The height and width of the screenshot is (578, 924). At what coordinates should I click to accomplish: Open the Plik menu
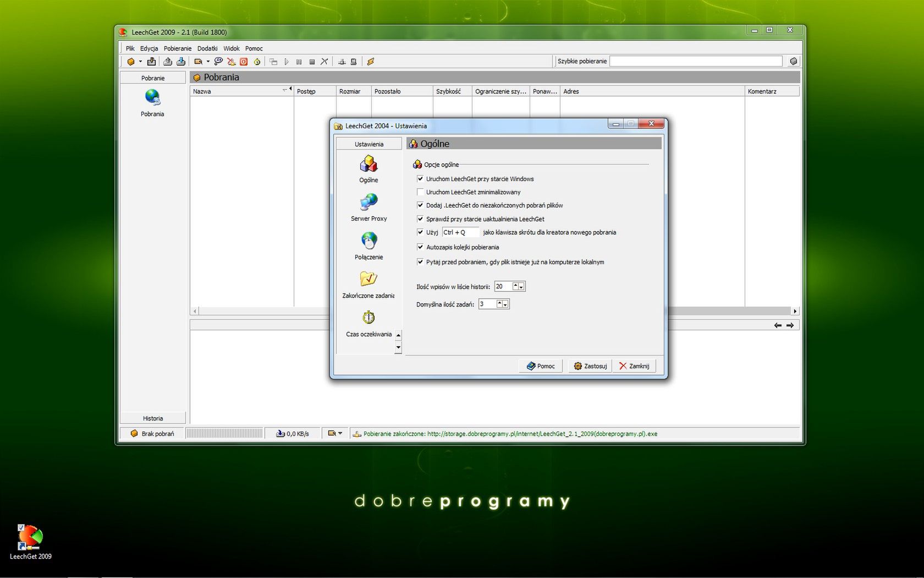click(x=130, y=48)
